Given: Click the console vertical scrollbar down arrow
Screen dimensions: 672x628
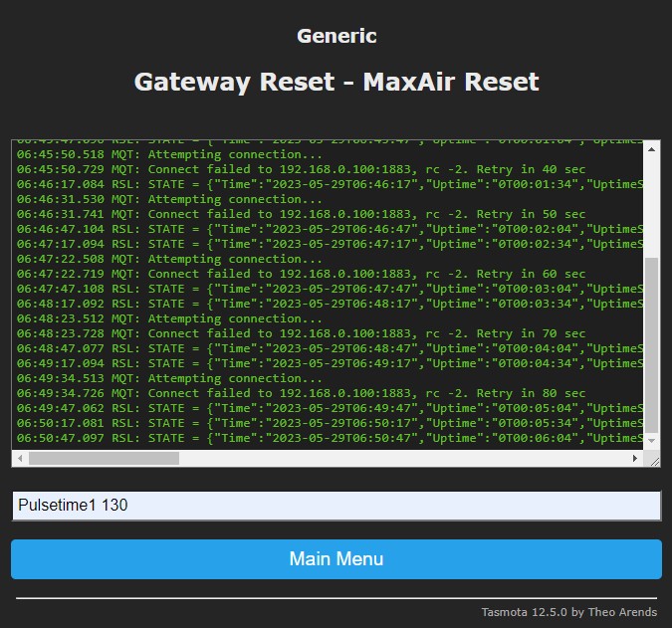Looking at the screenshot, I should tap(652, 441).
